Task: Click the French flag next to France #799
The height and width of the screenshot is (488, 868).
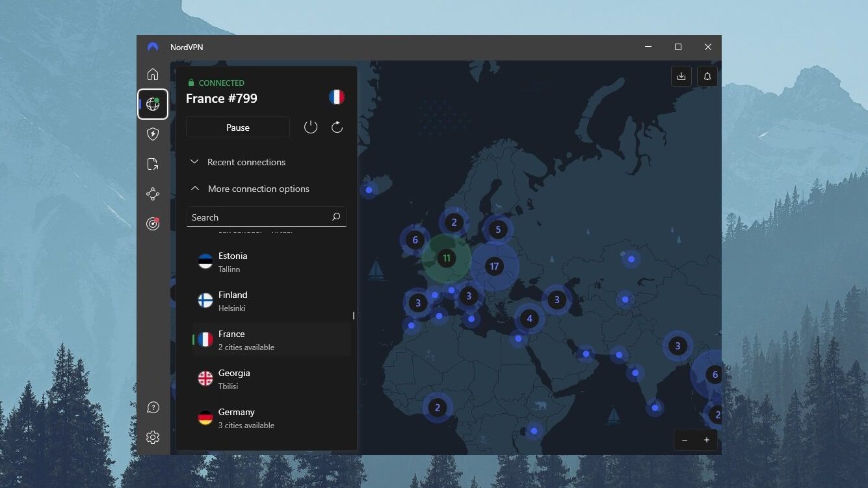Action: coord(337,98)
